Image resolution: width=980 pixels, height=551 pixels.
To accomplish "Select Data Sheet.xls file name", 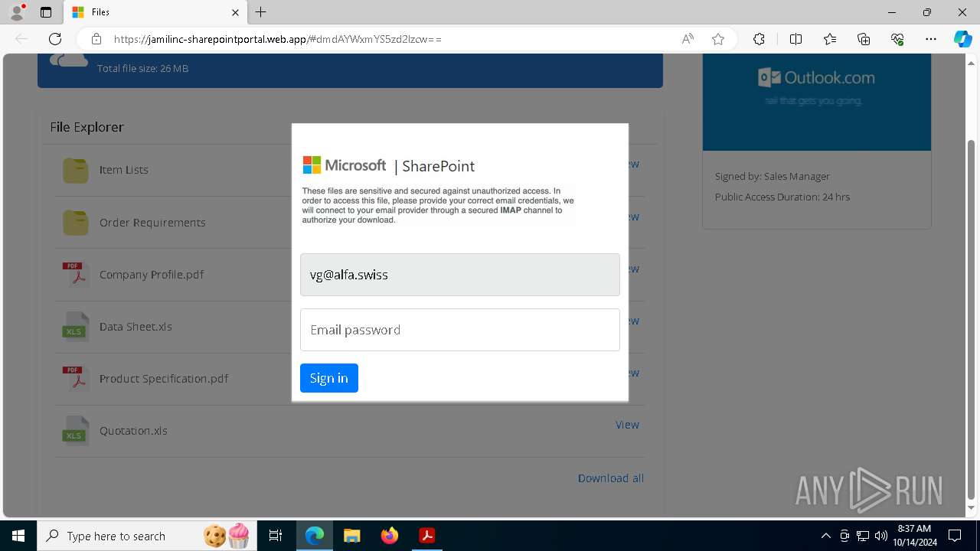I will [136, 327].
